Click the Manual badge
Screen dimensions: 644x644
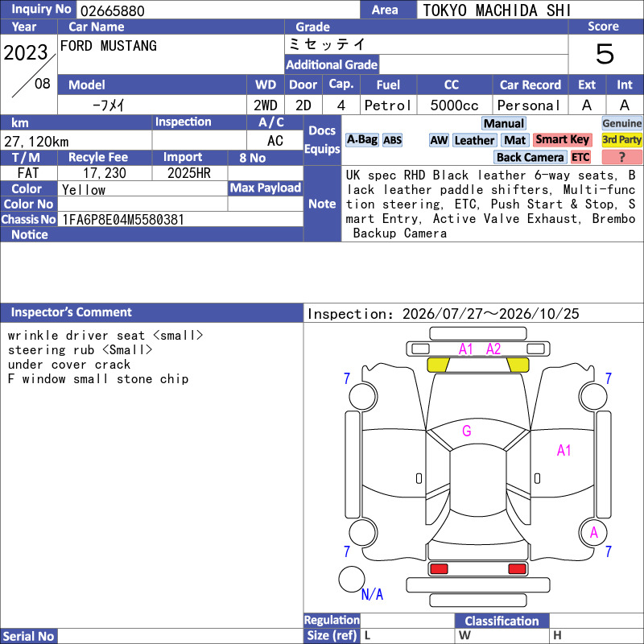point(504,123)
